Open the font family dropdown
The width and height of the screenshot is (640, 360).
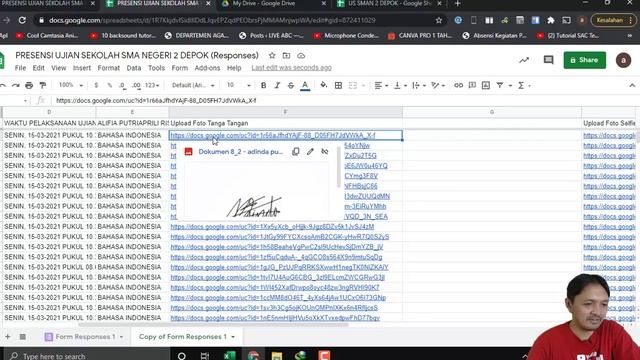[x=193, y=85]
